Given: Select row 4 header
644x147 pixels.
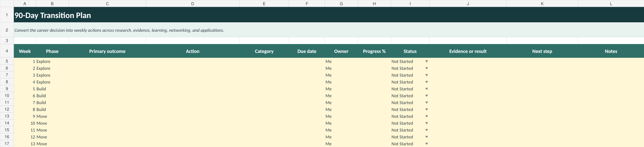Looking at the screenshot, I should [x=7, y=51].
